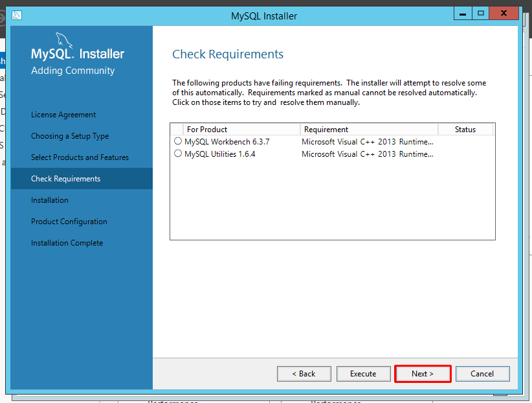The width and height of the screenshot is (532, 403).
Task: Proceed with the Next > button
Action: pos(423,374)
